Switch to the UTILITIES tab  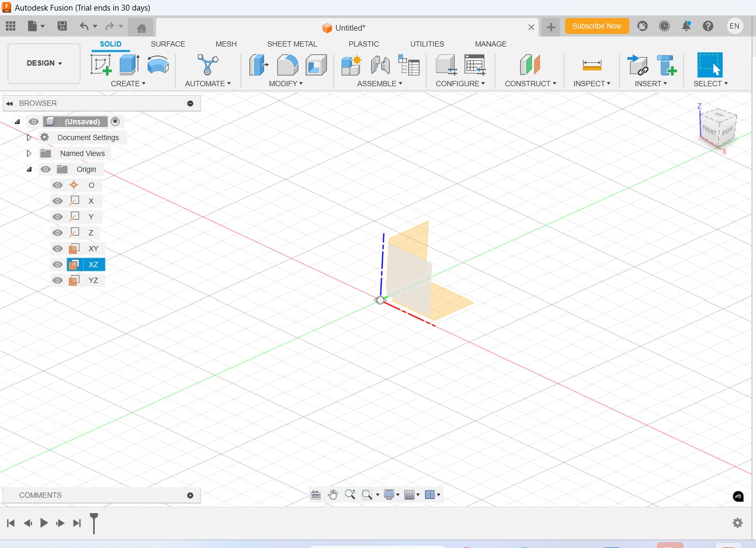[427, 44]
